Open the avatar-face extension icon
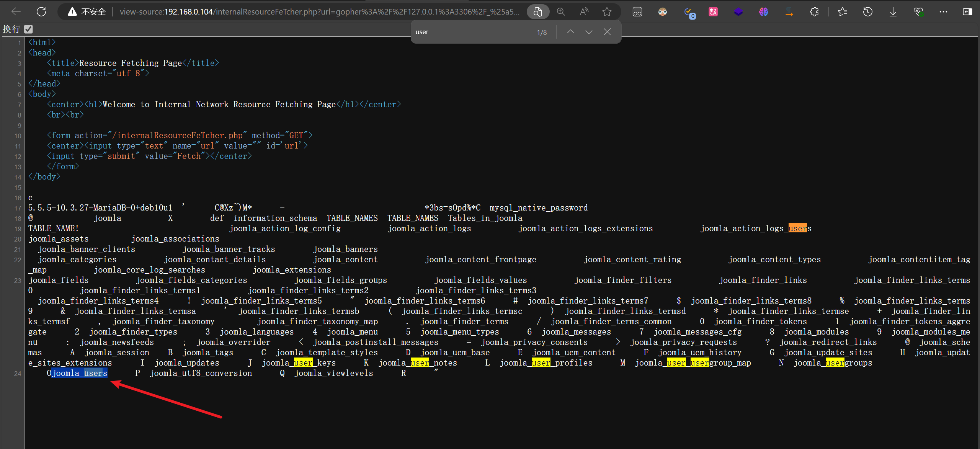The height and width of the screenshot is (449, 980). coord(663,12)
